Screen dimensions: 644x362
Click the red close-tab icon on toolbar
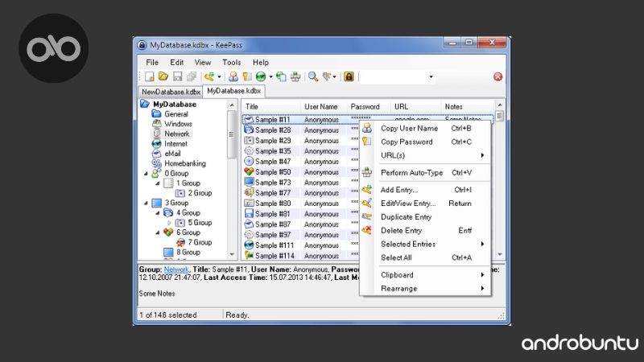pyautogui.click(x=497, y=76)
